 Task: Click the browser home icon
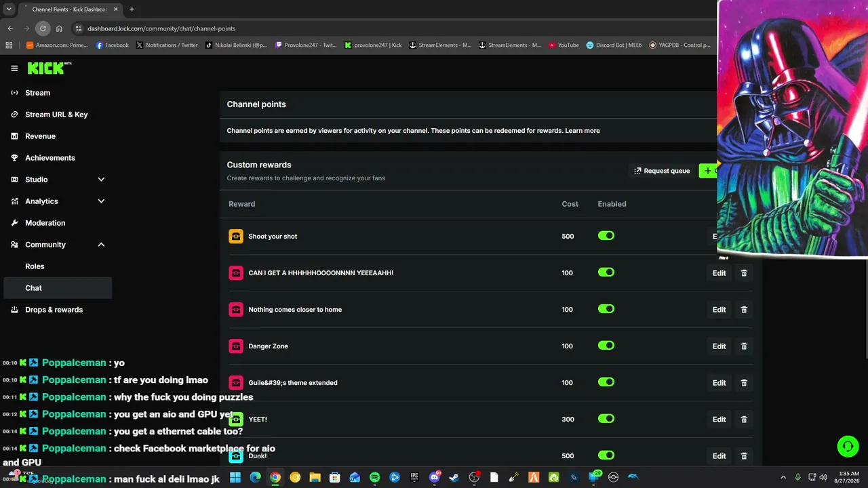59,28
